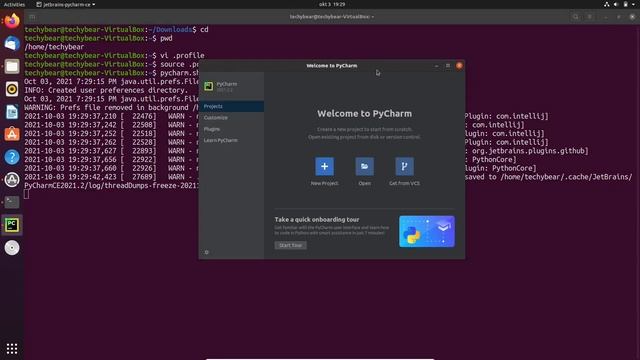Show Applications grid in the dock
Viewport: 640px width, 360px height.
click(x=12, y=349)
